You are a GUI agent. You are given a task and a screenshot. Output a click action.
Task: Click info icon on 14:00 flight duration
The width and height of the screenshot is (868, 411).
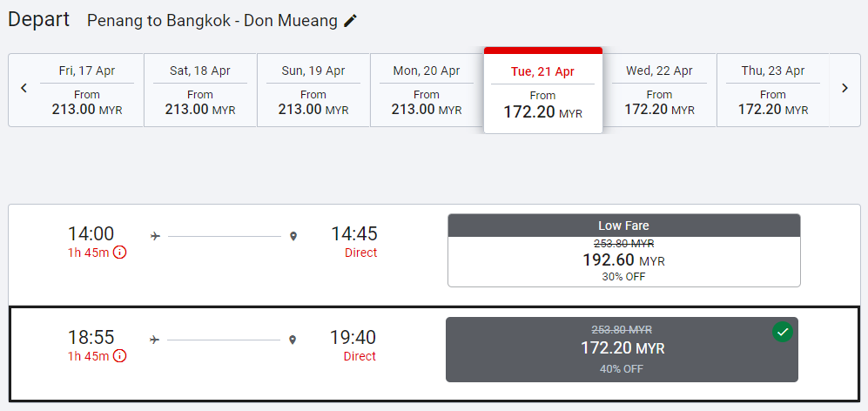(120, 253)
